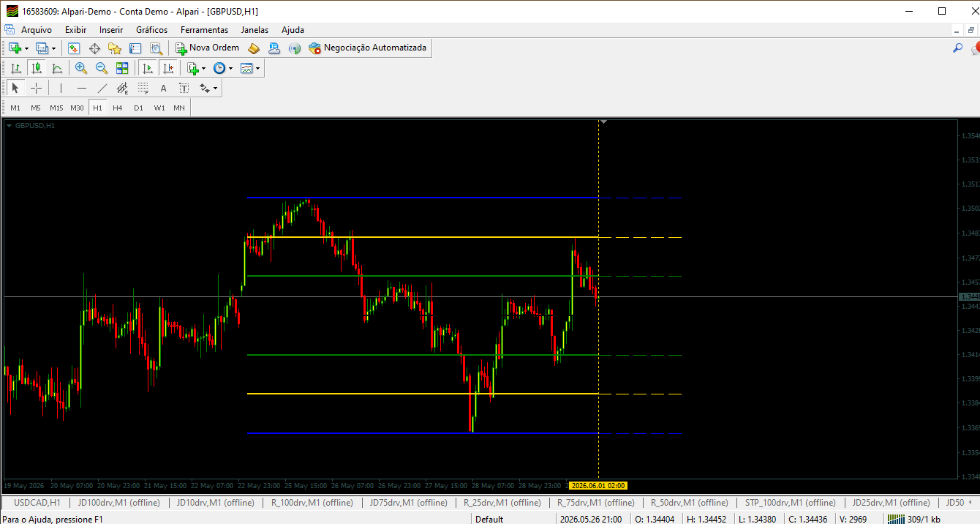Switch to the STP_100drv,M1 (offline) tab

(x=791, y=503)
